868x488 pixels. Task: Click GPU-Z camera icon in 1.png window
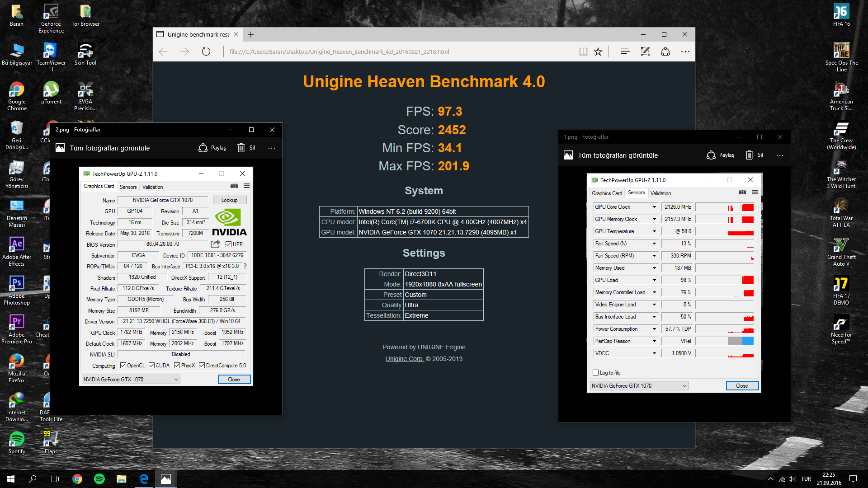point(742,192)
